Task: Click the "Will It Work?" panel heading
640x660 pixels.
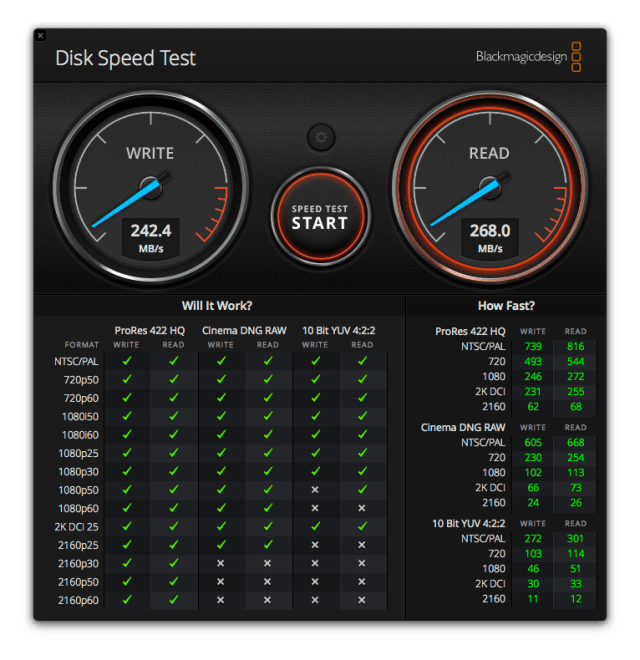Action: (217, 306)
